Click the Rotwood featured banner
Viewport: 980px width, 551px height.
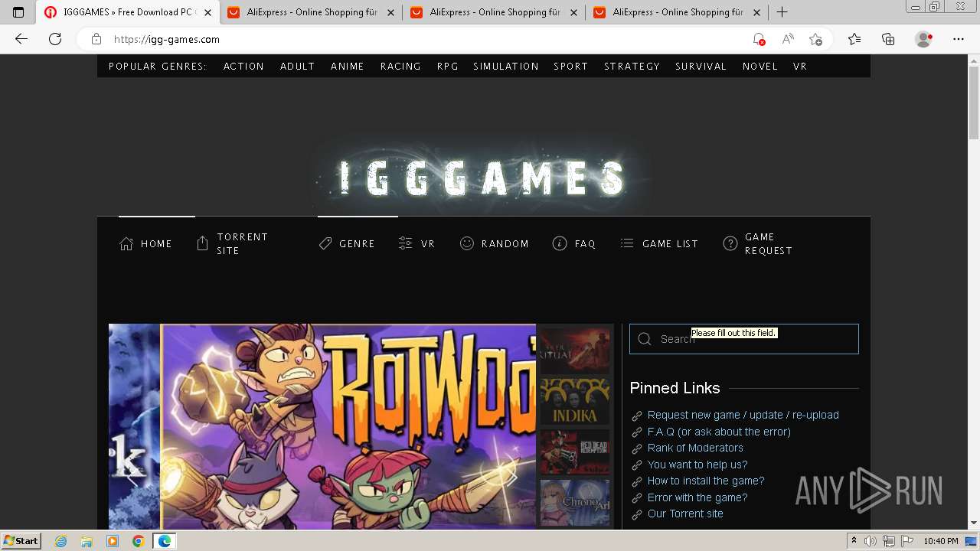[348, 426]
